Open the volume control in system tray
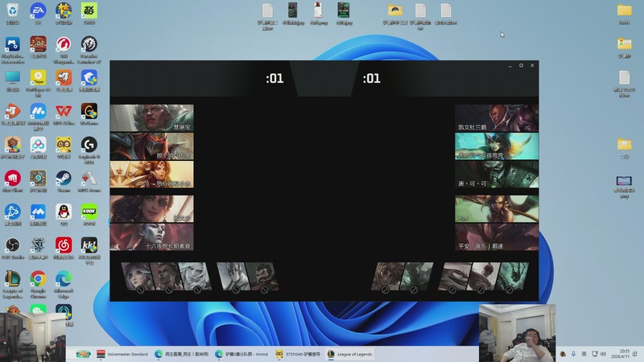 tap(603, 354)
